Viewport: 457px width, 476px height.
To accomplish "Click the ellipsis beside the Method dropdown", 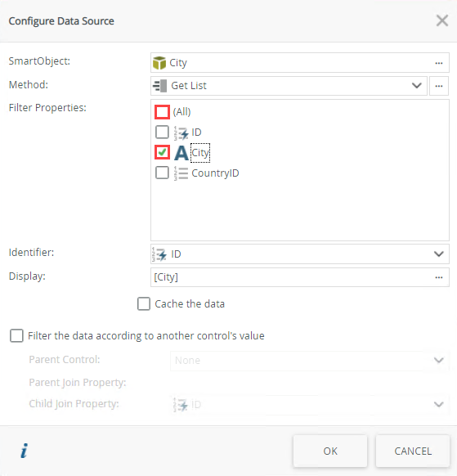I will 439,86.
